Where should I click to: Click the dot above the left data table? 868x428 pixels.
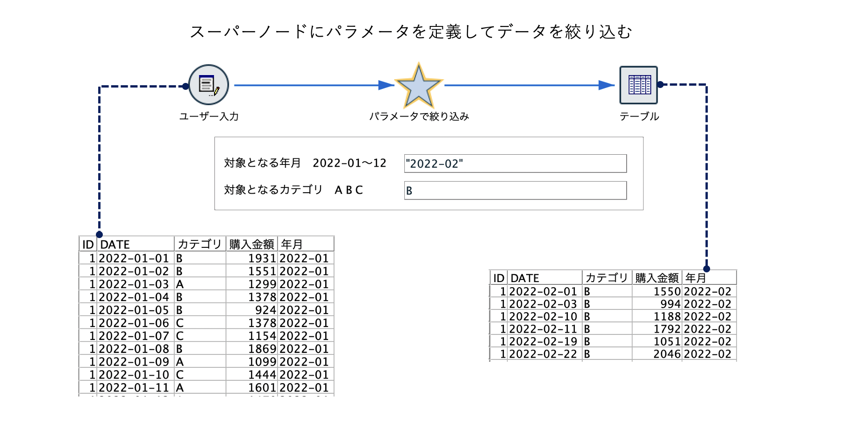pos(99,235)
